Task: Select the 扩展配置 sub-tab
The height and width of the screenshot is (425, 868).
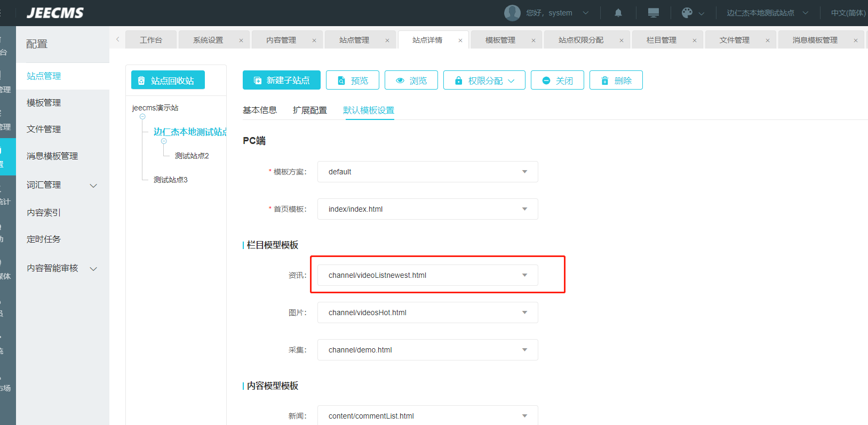Action: (310, 110)
